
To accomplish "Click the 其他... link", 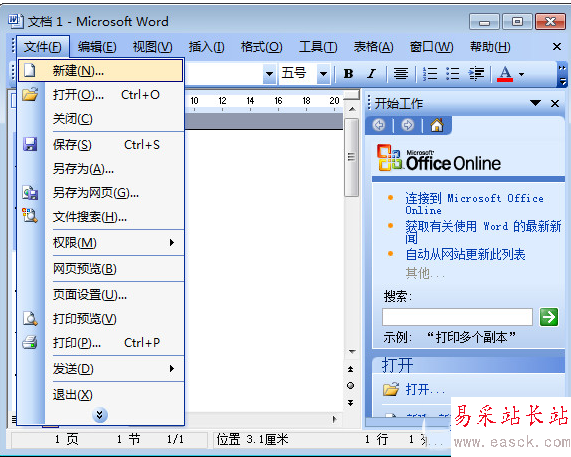I will click(425, 273).
